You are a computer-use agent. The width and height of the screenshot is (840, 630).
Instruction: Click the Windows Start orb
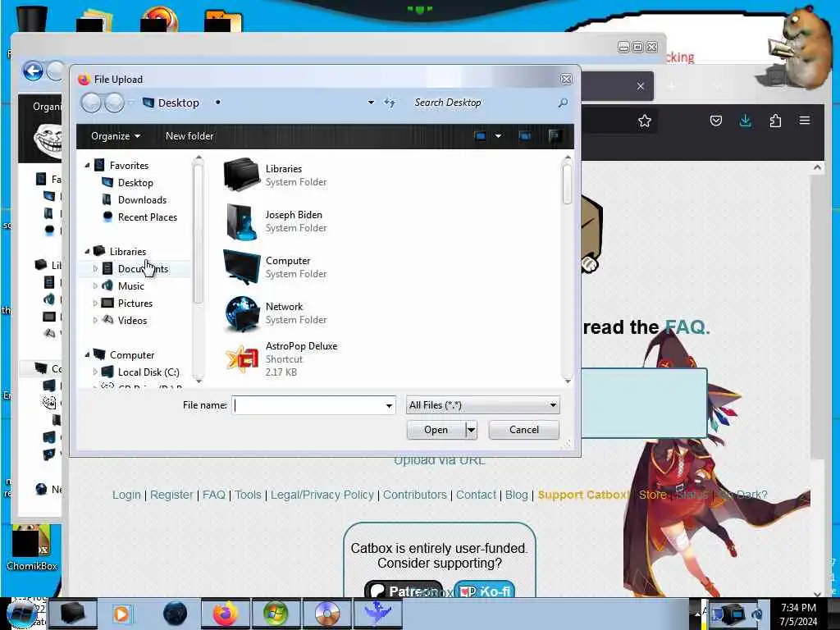pyautogui.click(x=22, y=614)
